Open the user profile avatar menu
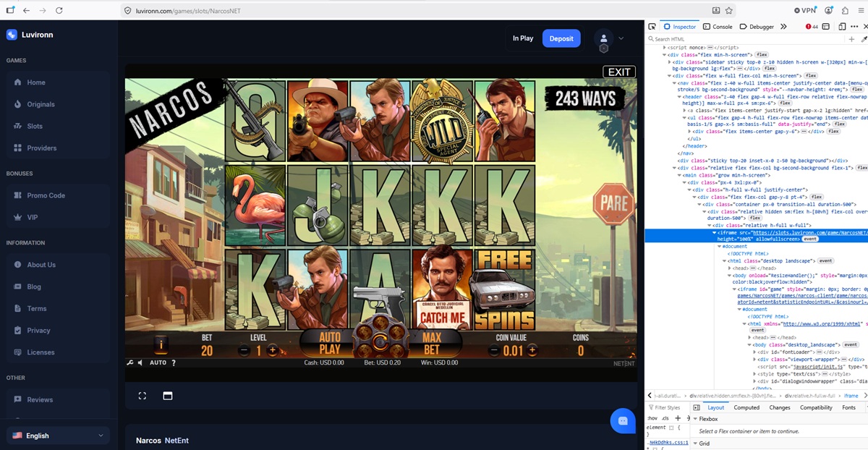 [603, 38]
